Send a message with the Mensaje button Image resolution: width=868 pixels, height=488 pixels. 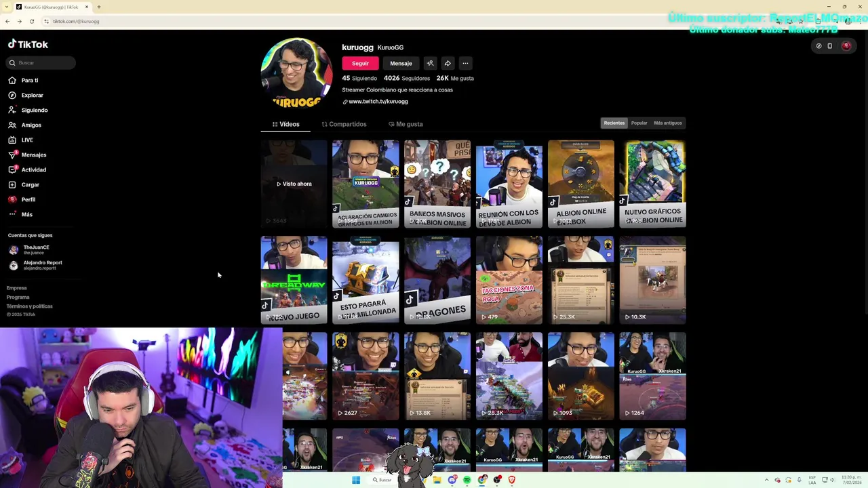[401, 63]
